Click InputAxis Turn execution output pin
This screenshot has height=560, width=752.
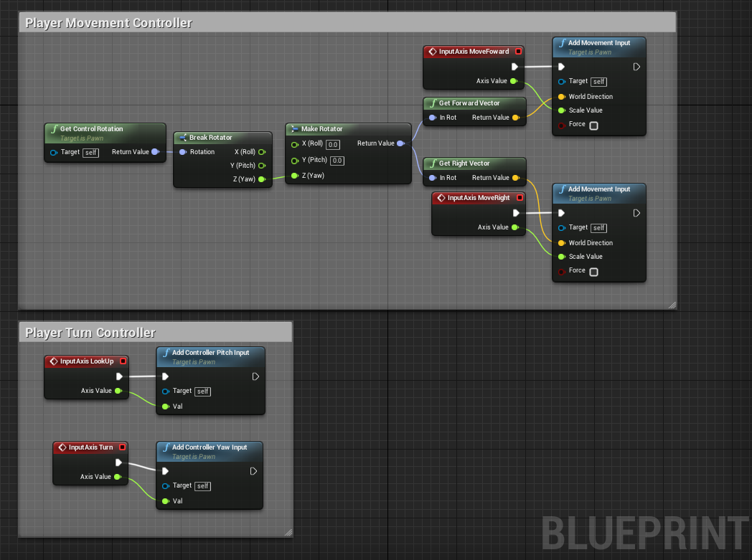118,462
